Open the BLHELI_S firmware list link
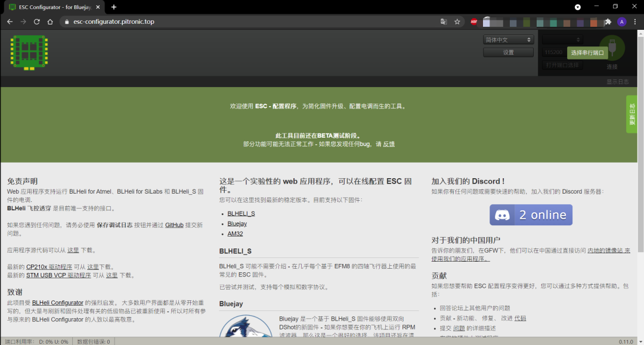 click(241, 214)
